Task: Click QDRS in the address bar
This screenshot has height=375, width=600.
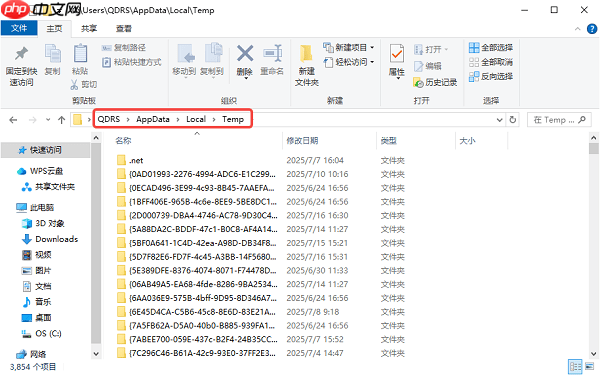Action: [x=109, y=119]
